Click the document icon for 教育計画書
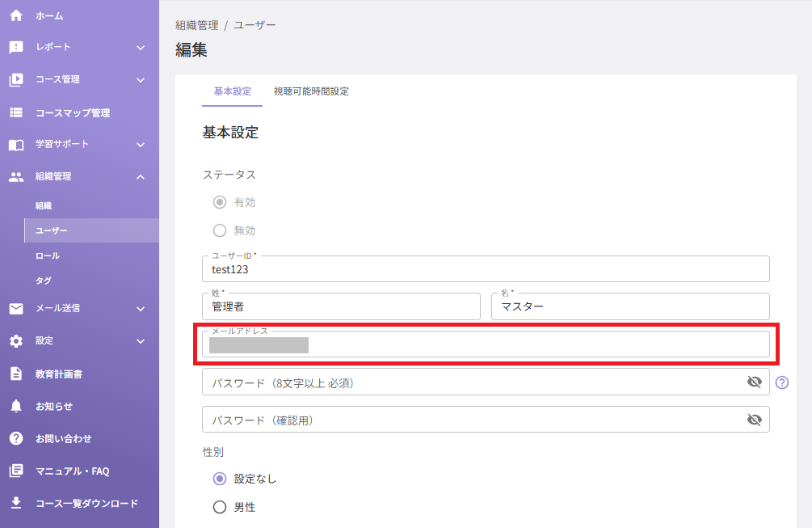The width and height of the screenshot is (812, 528). pyautogui.click(x=16, y=374)
